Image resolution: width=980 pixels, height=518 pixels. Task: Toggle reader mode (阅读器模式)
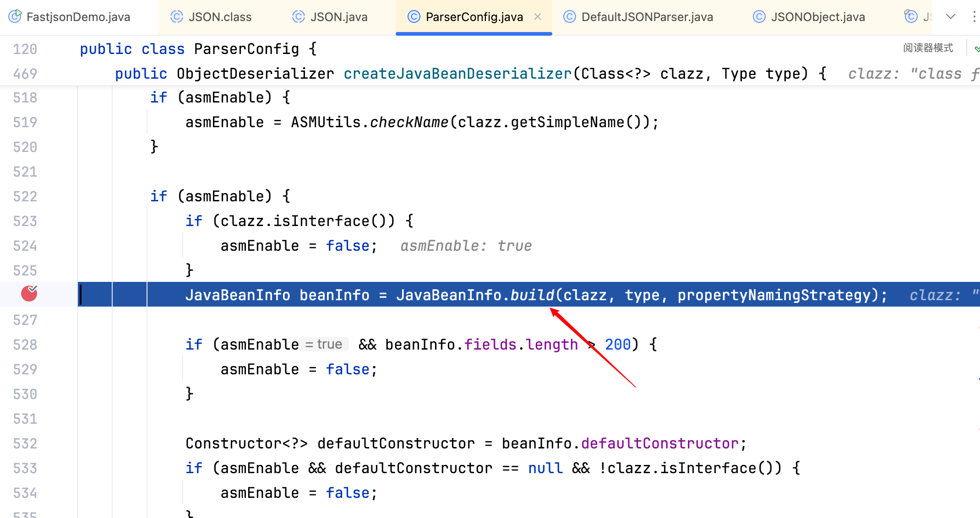928,48
